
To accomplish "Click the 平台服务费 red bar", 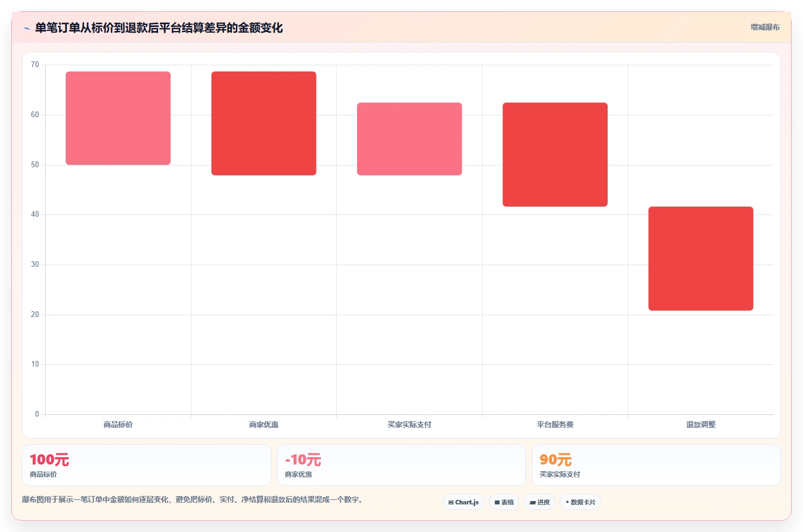I will (x=555, y=155).
